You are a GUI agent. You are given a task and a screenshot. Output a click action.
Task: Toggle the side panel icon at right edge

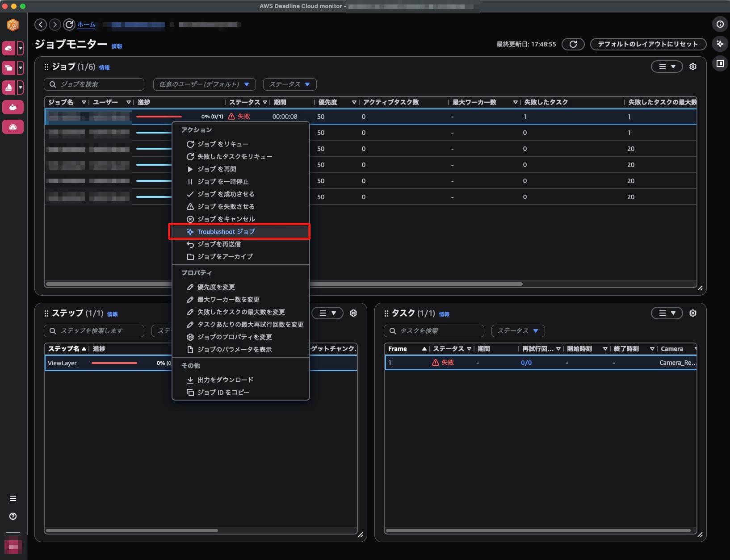[720, 63]
